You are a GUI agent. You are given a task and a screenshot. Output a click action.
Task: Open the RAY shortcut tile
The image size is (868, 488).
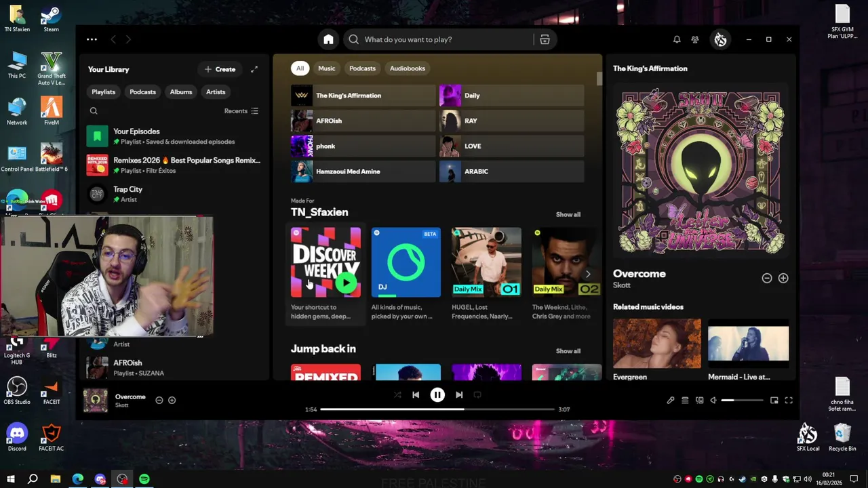(x=511, y=121)
